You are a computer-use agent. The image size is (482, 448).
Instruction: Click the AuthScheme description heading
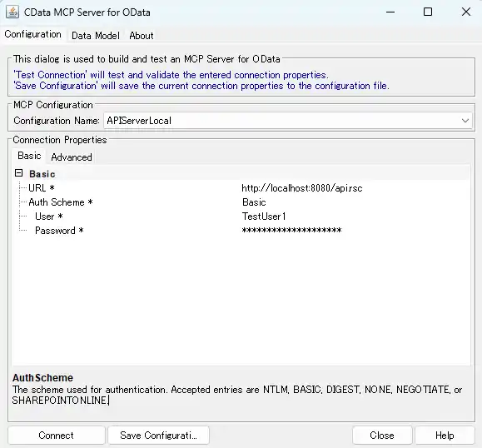pyautogui.click(x=42, y=377)
